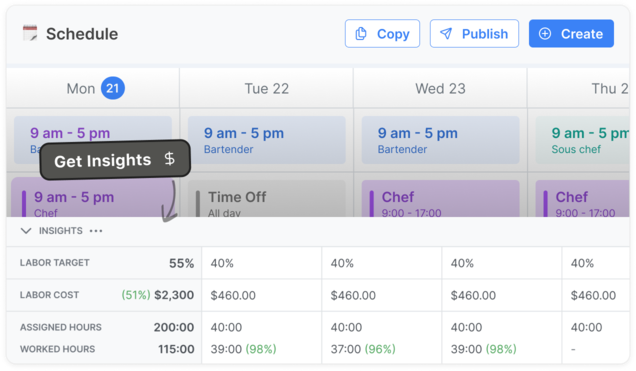Click the WORKED HOURS row label
Screen dimensions: 636x371
click(57, 349)
